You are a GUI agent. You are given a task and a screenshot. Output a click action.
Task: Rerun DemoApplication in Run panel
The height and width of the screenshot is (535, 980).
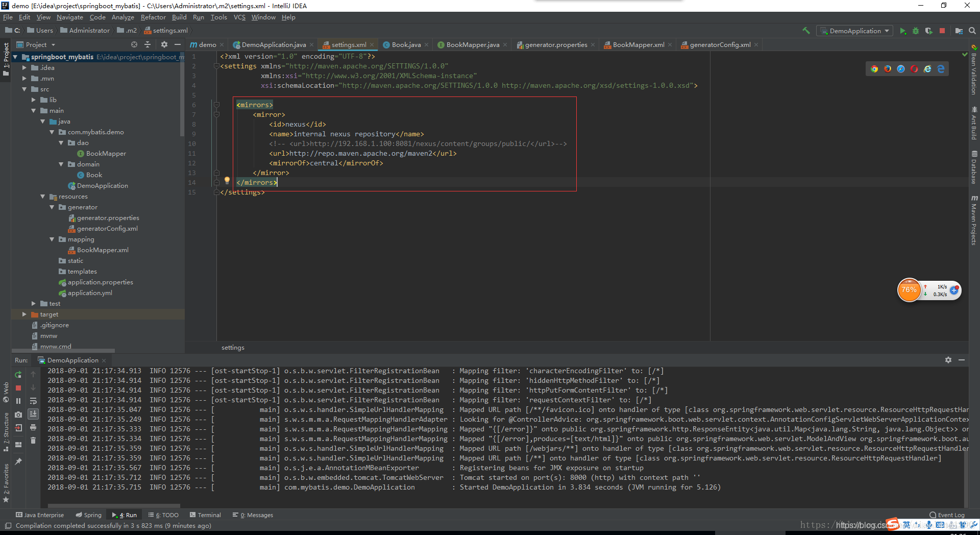(18, 375)
